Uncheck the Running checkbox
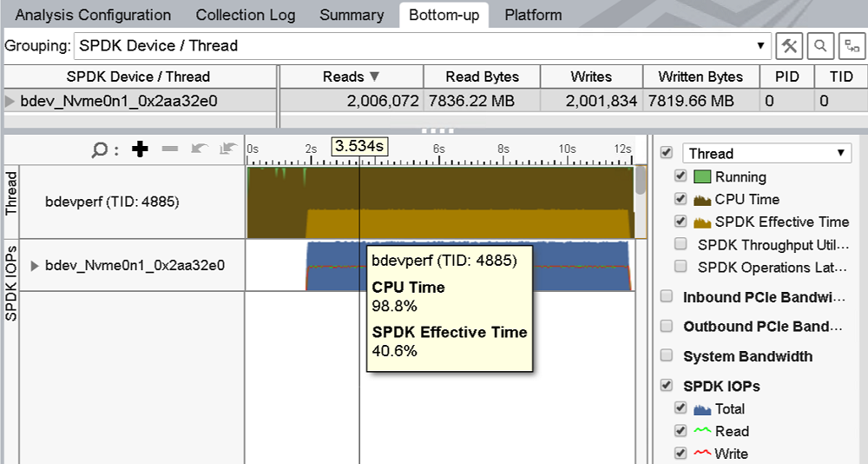868x464 pixels. [x=681, y=176]
